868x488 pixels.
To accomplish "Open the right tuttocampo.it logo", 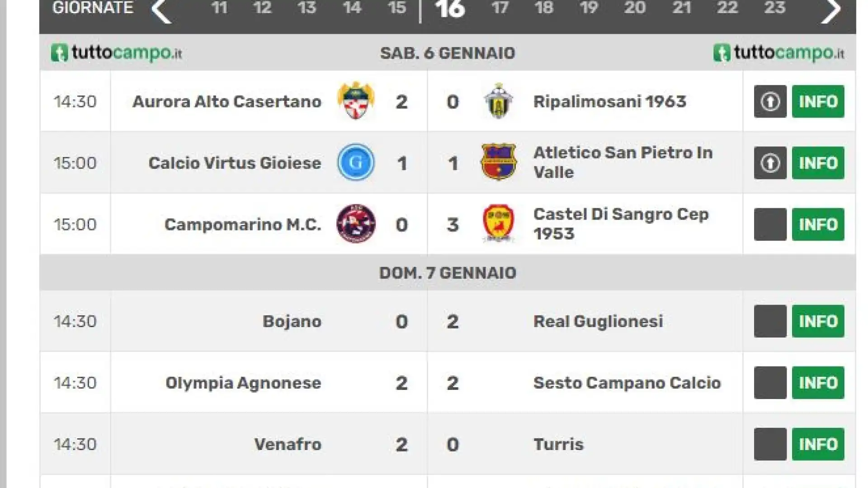I will [778, 53].
